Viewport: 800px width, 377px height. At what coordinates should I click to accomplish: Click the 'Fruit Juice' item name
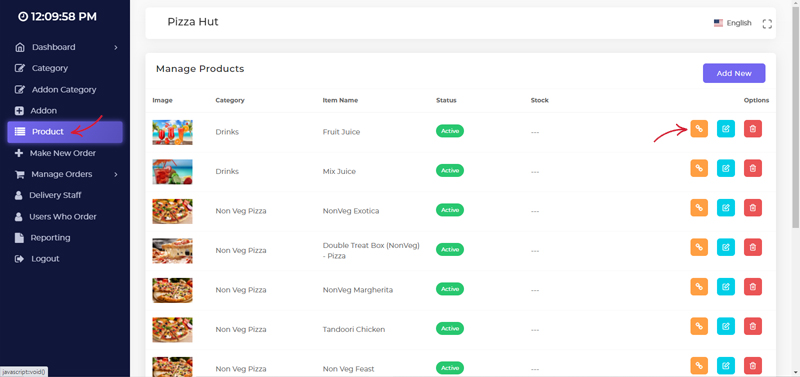[x=341, y=132]
